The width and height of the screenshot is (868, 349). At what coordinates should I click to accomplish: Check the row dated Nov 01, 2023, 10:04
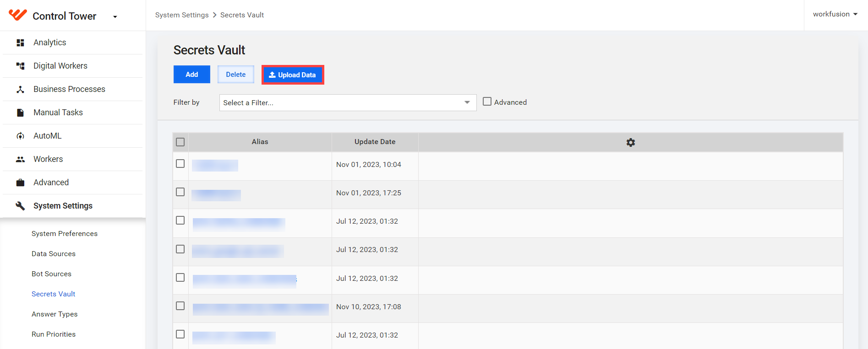[x=180, y=164]
